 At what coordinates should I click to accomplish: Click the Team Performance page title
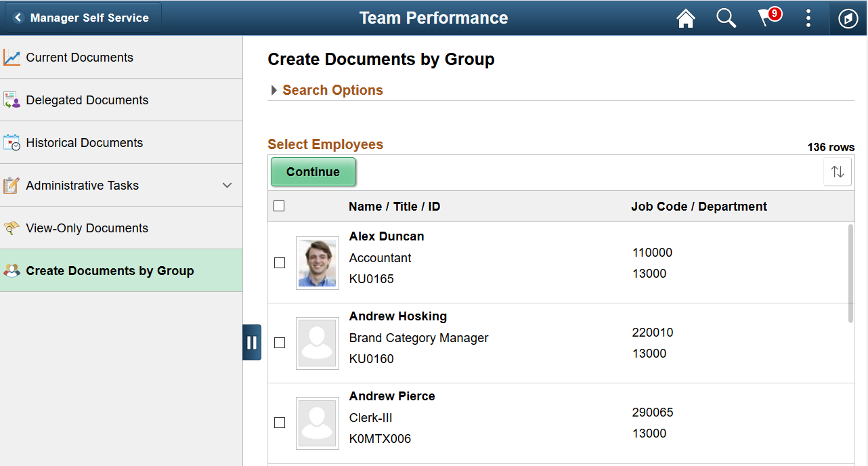434,18
